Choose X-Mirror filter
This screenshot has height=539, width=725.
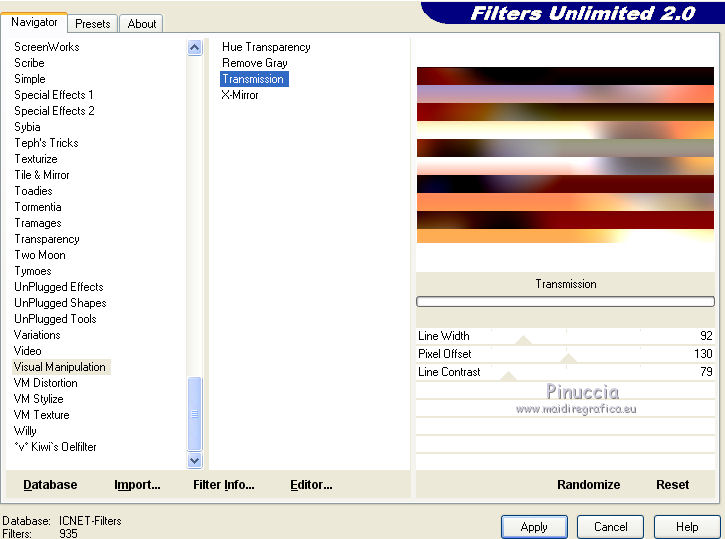coord(240,95)
